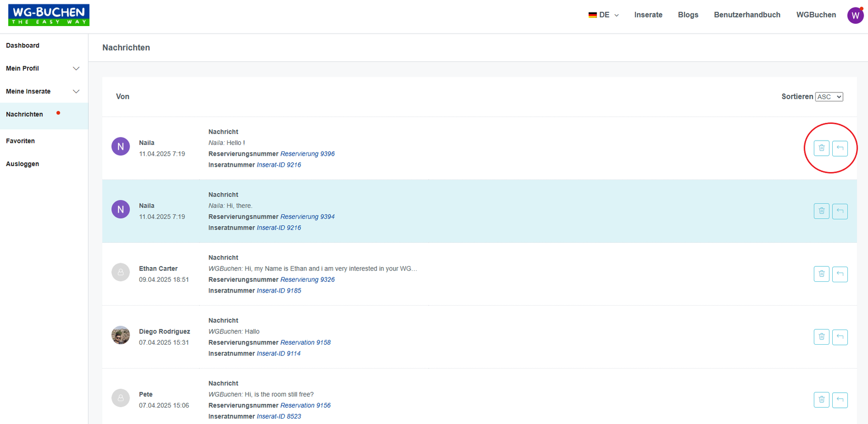
Task: Click the name Ethan Carter
Action: pos(158,269)
